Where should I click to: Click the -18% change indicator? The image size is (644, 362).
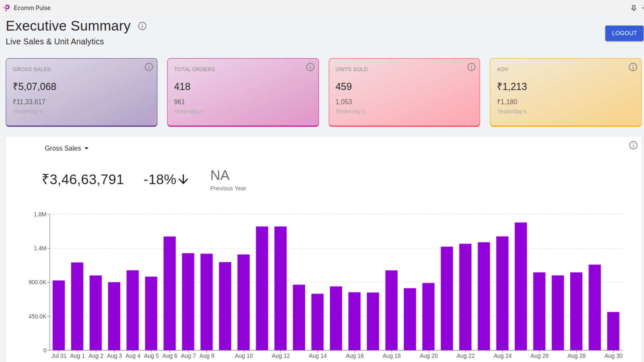point(166,179)
